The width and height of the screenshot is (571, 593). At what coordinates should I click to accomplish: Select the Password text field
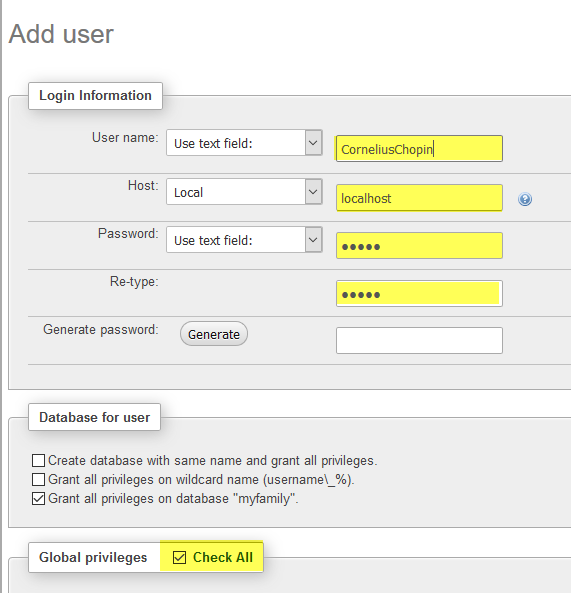point(419,246)
